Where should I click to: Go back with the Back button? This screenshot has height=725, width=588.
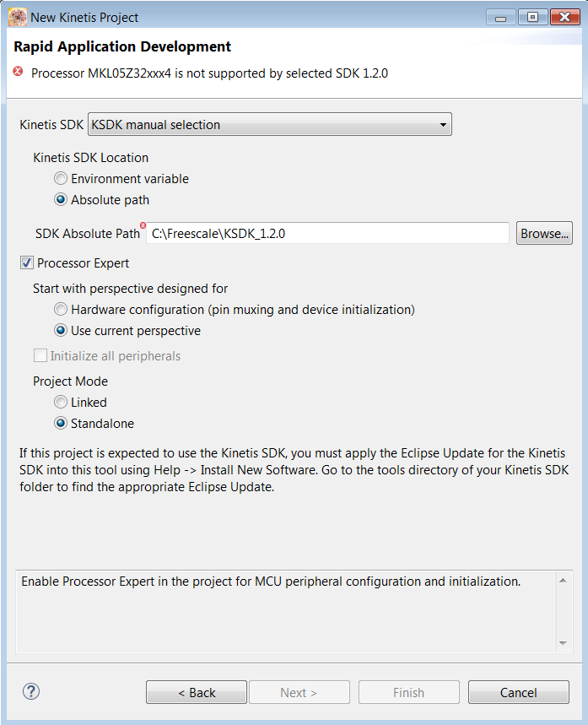click(197, 692)
